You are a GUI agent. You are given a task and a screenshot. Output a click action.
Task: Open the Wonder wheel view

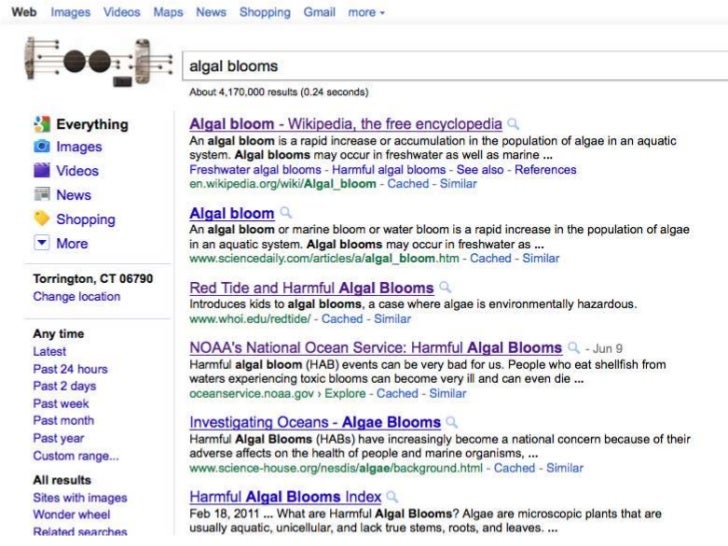click(x=72, y=515)
